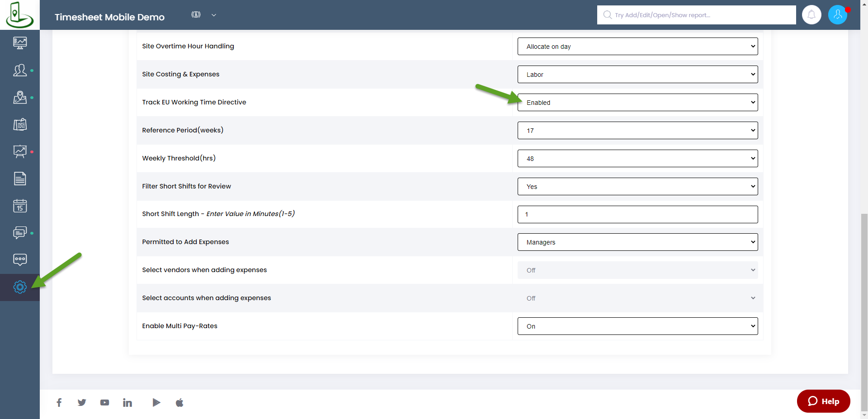
Task: Click the reports presentation chart sidebar icon
Action: pos(20,151)
